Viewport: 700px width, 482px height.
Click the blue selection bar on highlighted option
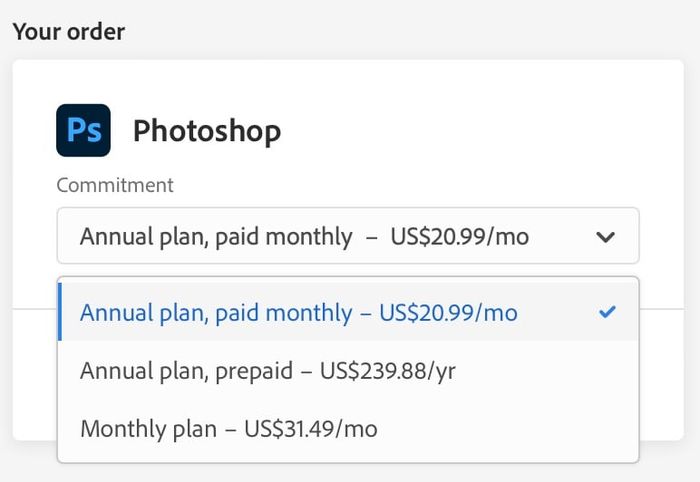[x=60, y=312]
